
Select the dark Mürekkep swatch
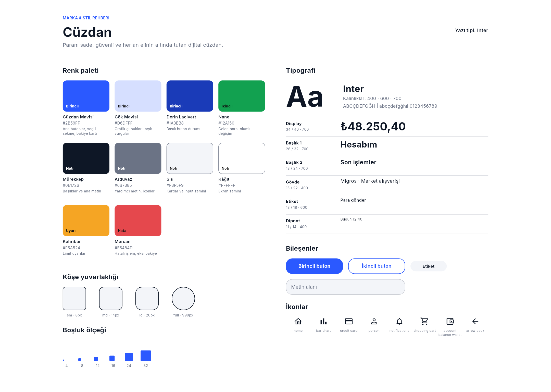pyautogui.click(x=86, y=158)
